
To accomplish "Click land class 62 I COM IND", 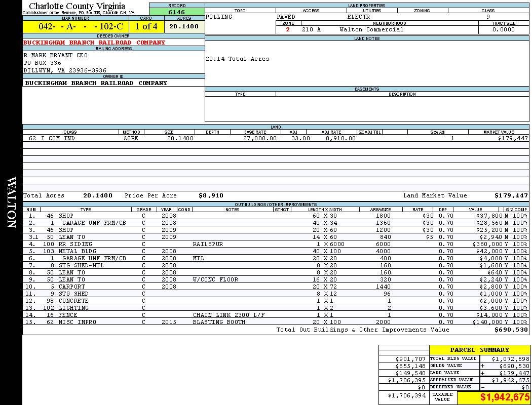I will [x=52, y=138].
